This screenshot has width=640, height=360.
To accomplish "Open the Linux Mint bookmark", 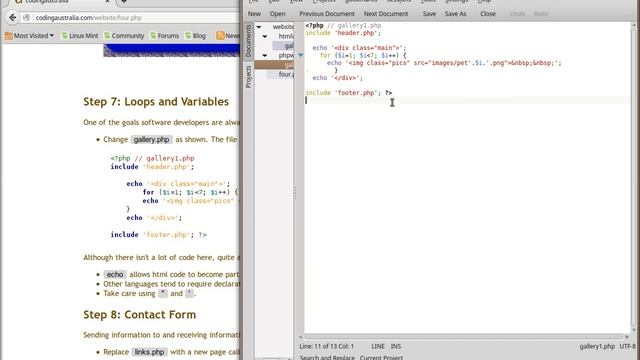I will point(80,36).
